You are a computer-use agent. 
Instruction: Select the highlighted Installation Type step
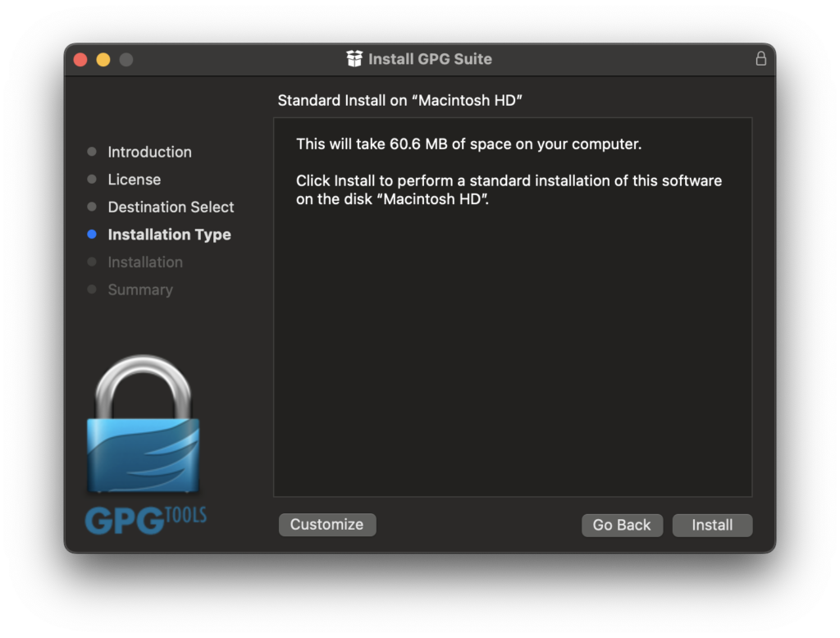pos(169,235)
